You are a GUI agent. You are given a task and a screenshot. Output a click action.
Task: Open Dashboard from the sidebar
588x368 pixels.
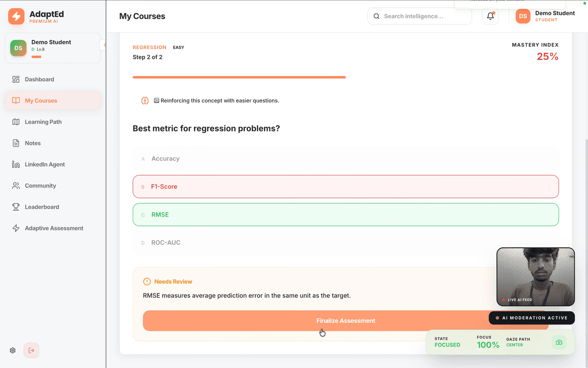click(39, 79)
